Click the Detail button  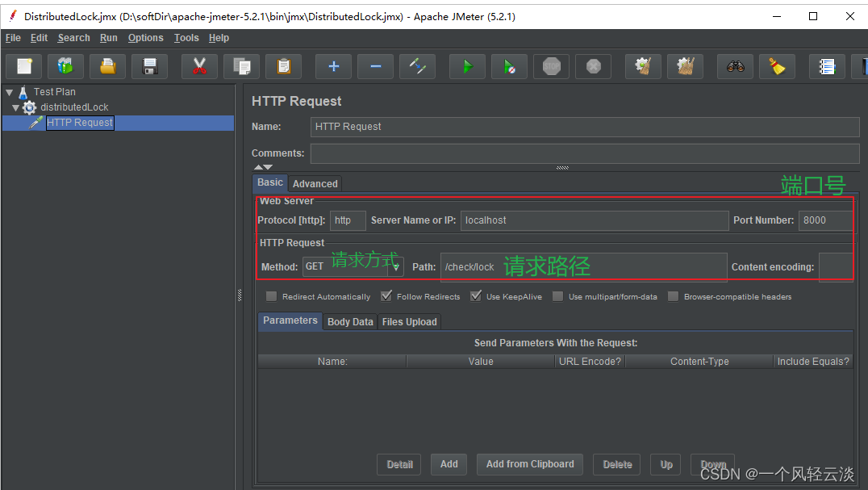pos(399,464)
